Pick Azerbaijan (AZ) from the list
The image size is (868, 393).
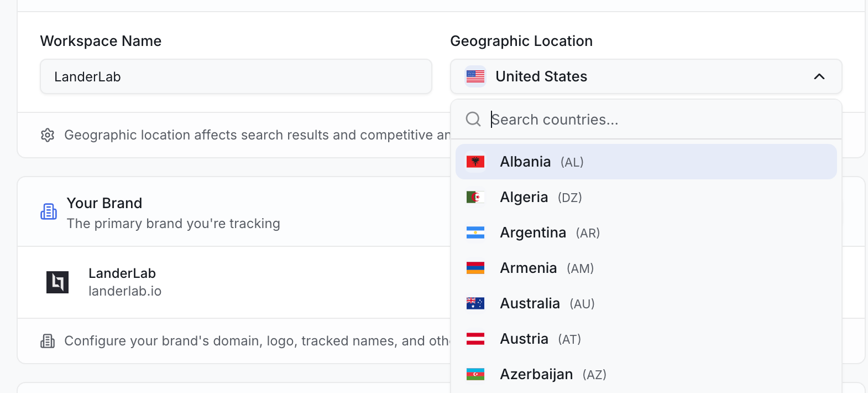pos(646,374)
